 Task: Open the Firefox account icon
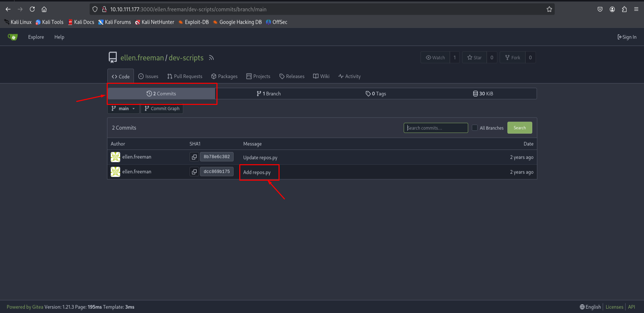pos(612,9)
